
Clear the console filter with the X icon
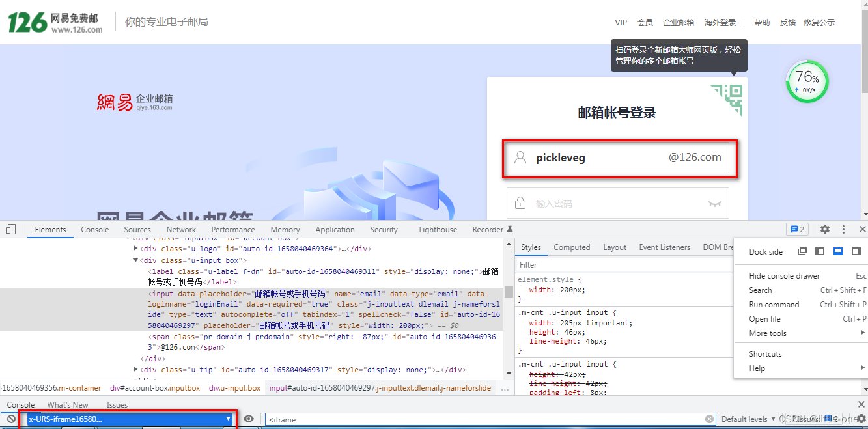click(708, 419)
